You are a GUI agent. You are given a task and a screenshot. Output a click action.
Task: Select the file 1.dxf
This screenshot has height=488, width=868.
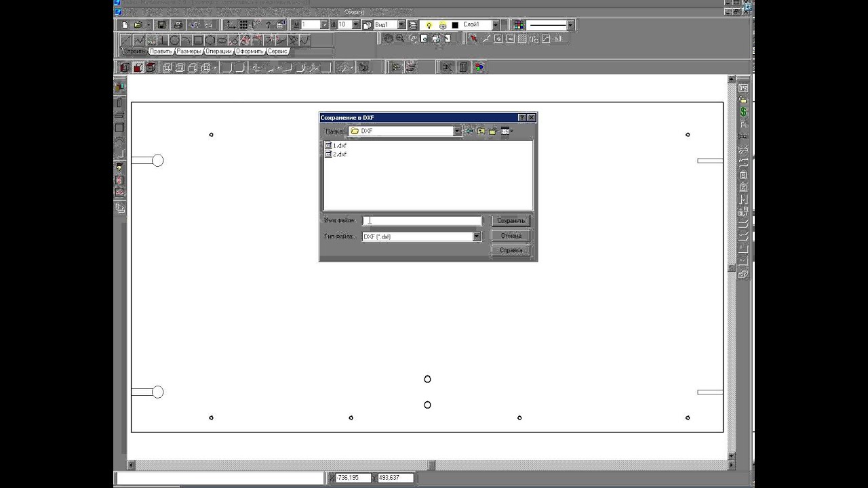(x=336, y=145)
